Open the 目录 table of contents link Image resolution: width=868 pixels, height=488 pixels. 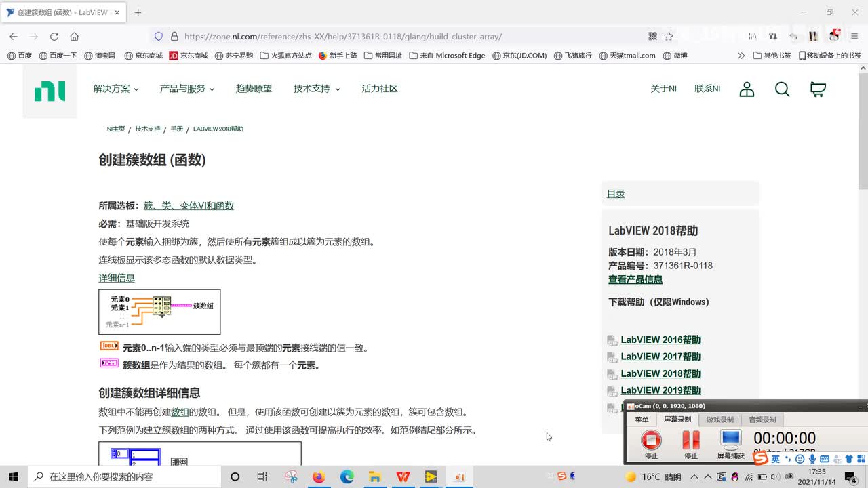coord(616,194)
